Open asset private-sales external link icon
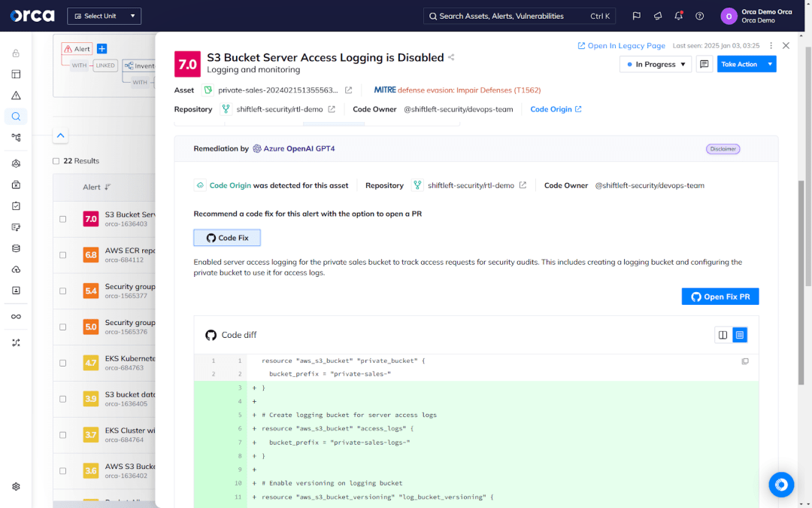 (x=349, y=90)
